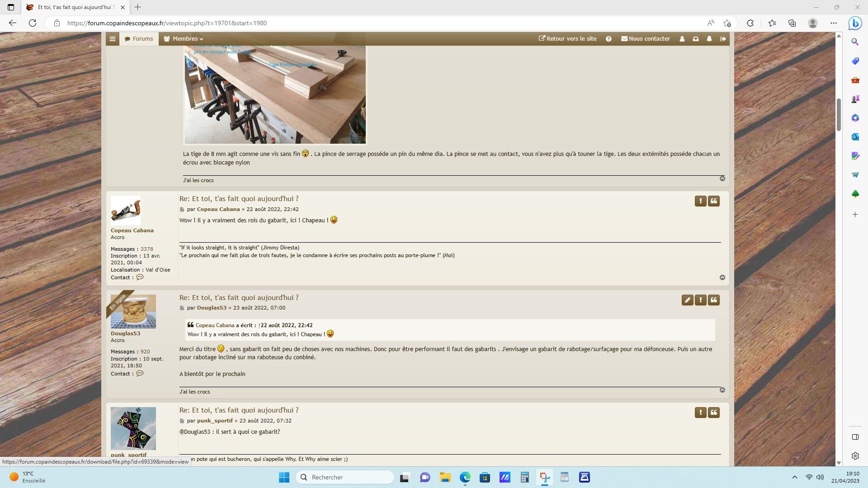Open notifications bell in forum navbar
Screen dimensions: 868x488
tap(709, 39)
